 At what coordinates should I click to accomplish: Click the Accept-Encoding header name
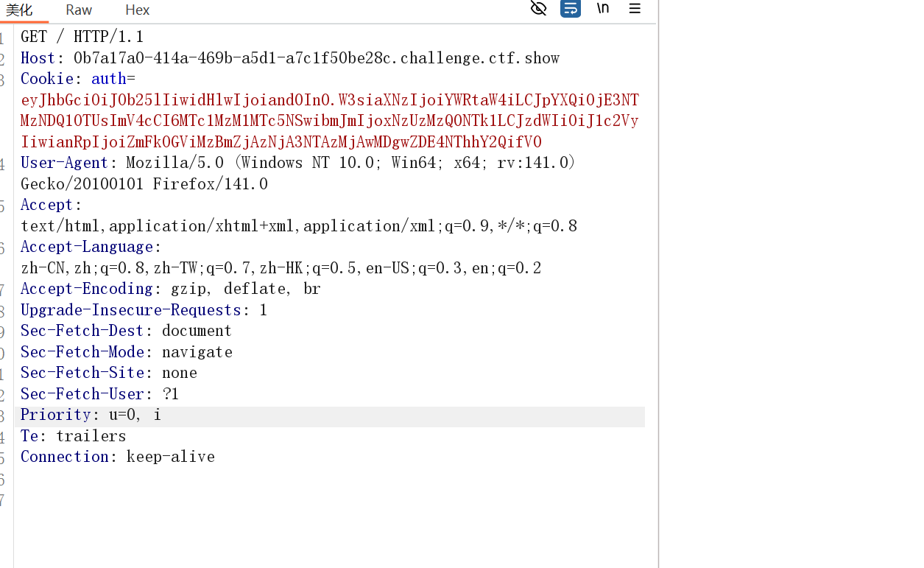point(87,288)
